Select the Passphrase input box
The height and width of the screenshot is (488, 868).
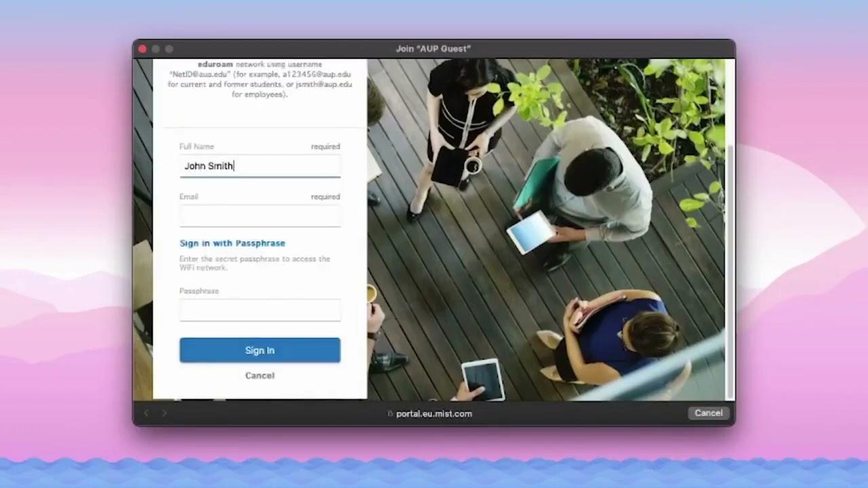click(260, 310)
